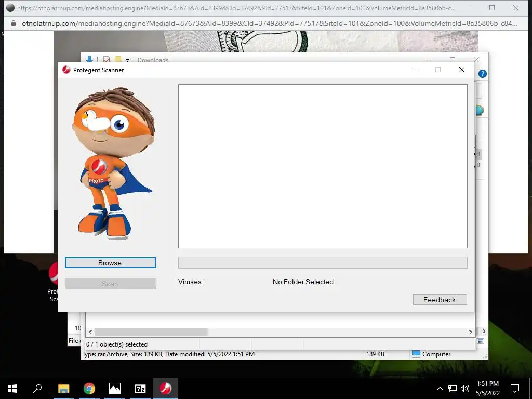Click the "189 KB" size in the status bar
Screen dimensions: 532x399
pos(375,354)
